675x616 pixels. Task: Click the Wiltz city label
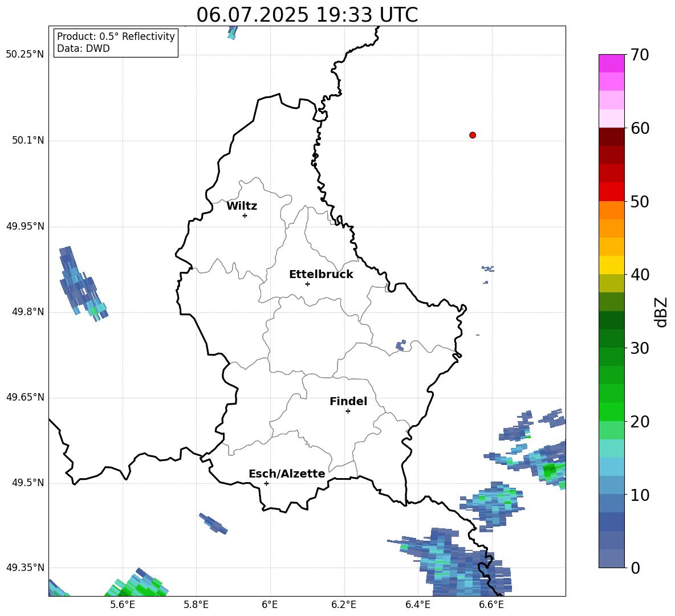[242, 206]
